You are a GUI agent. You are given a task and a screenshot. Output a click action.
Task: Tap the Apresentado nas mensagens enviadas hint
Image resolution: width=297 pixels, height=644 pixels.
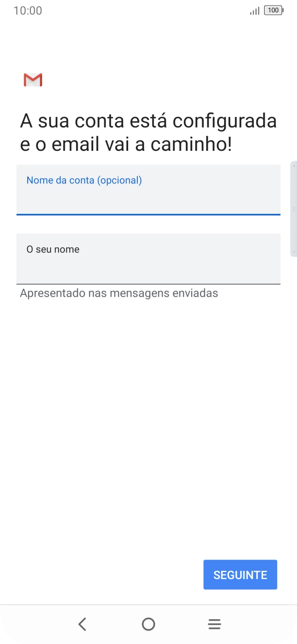(119, 293)
